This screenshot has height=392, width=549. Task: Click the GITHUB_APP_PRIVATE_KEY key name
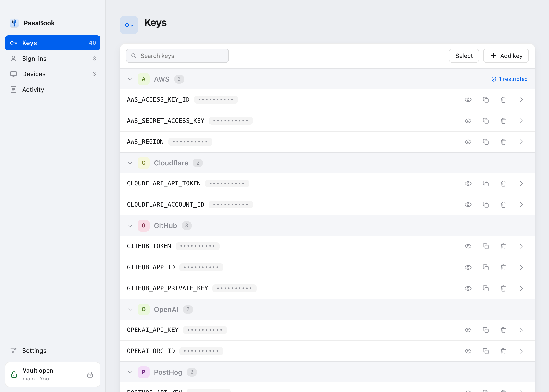167,288
